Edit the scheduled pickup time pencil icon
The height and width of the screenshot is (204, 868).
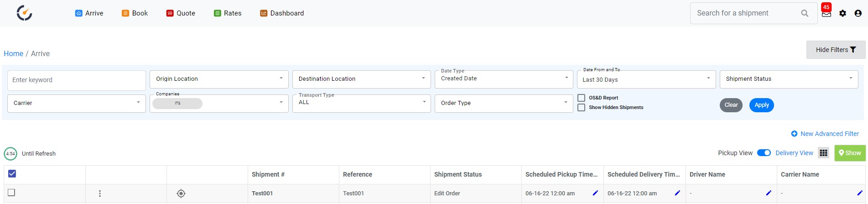tap(595, 193)
